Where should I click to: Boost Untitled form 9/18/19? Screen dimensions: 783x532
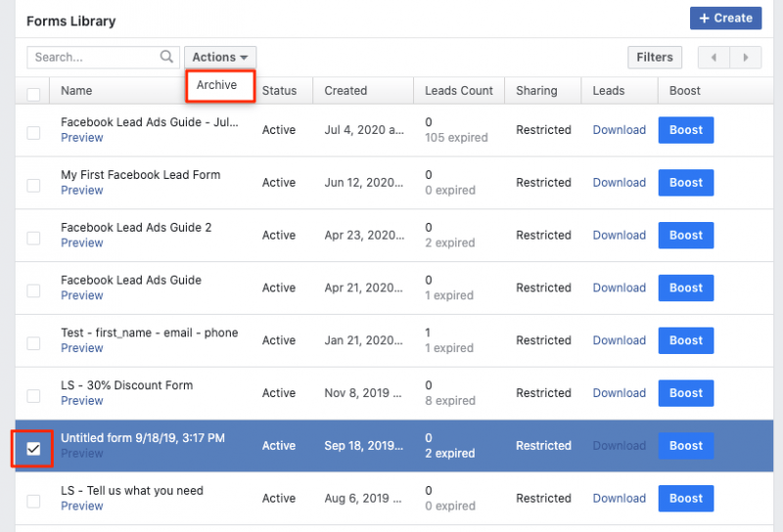coord(686,446)
